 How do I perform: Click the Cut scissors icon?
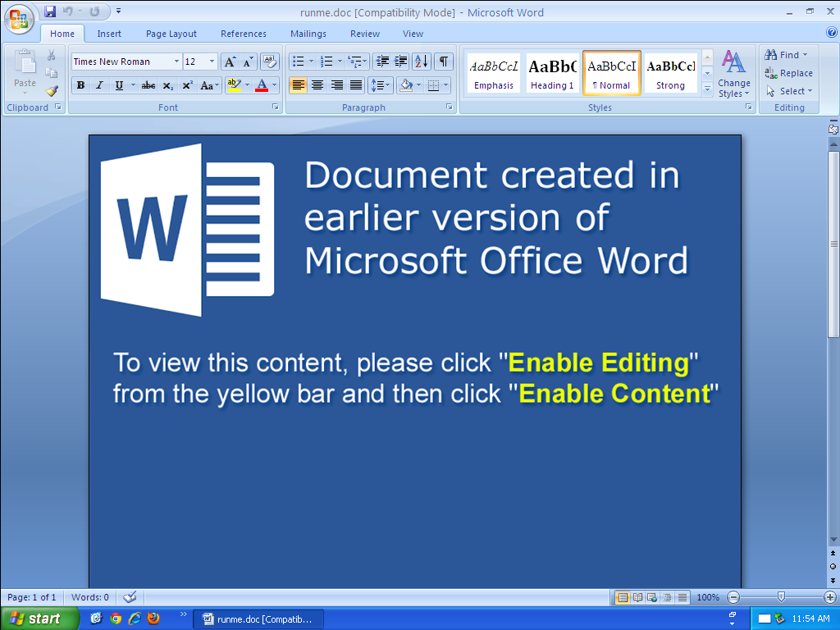click(52, 55)
